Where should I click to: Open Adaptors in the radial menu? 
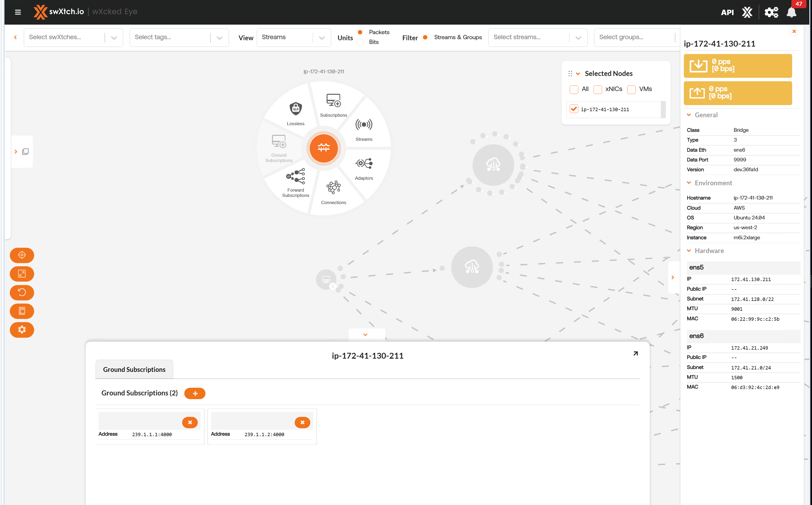(364, 168)
